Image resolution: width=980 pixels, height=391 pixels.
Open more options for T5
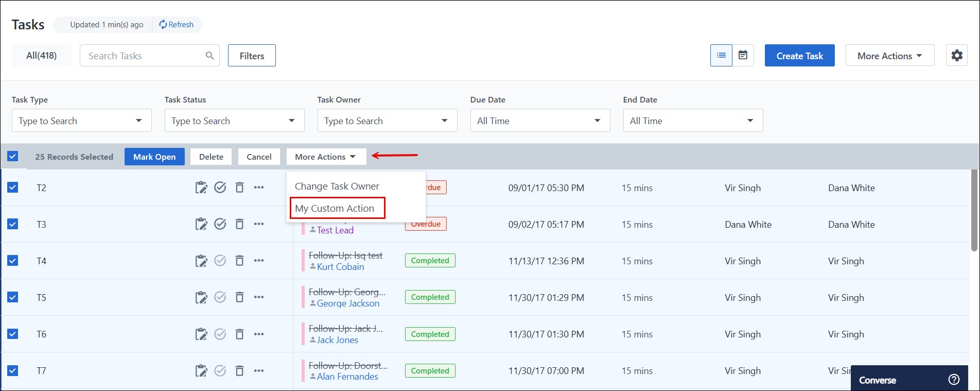pyautogui.click(x=259, y=297)
